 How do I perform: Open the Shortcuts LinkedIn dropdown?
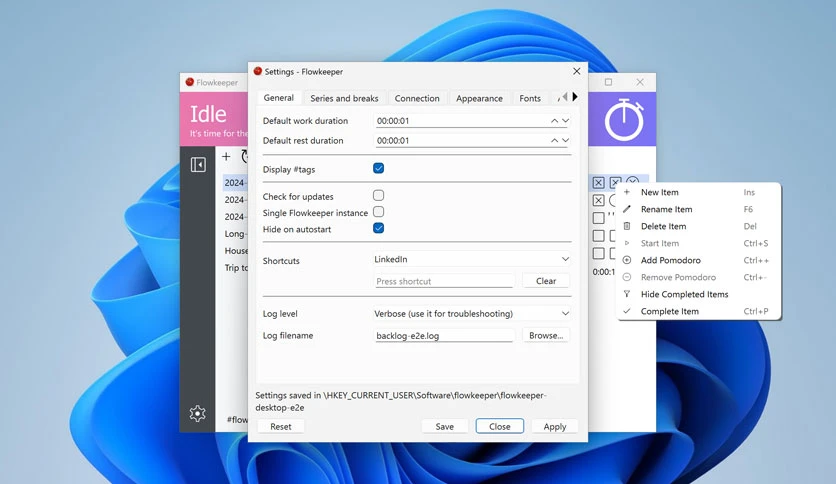(471, 259)
